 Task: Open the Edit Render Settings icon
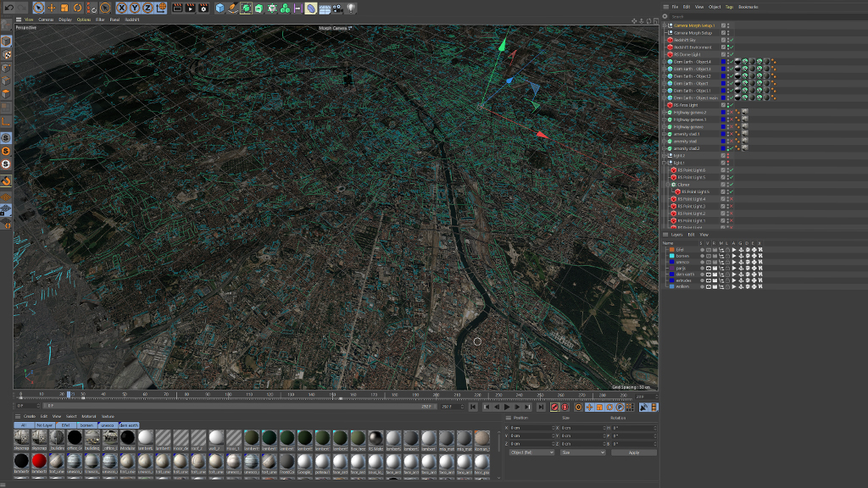pos(203,8)
